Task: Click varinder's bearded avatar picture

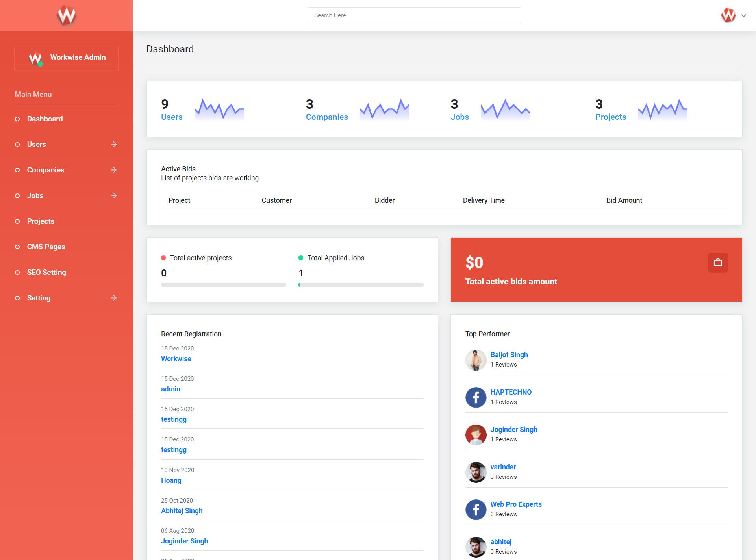Action: pos(476,472)
